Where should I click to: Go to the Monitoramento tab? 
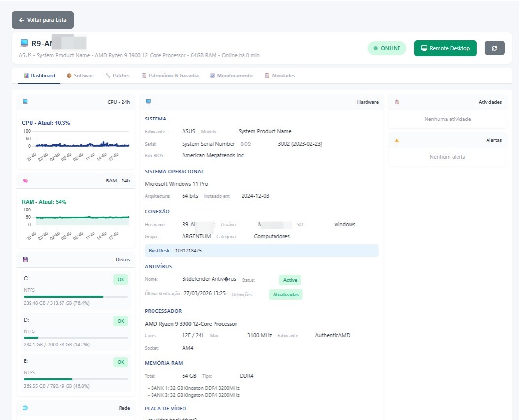point(231,75)
